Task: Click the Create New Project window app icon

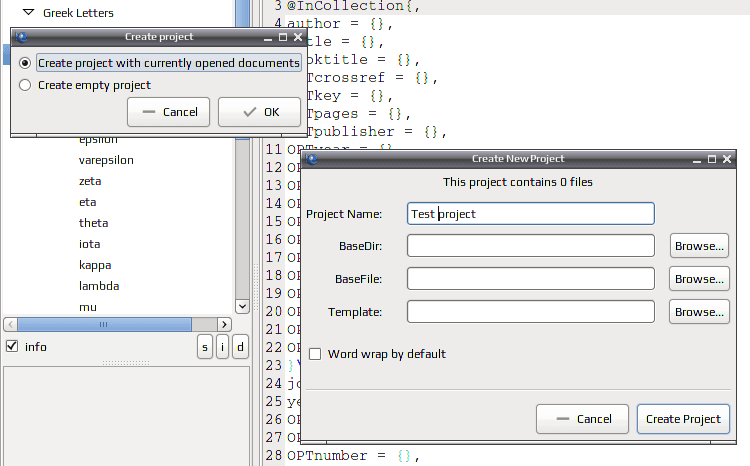Action: pyautogui.click(x=312, y=159)
